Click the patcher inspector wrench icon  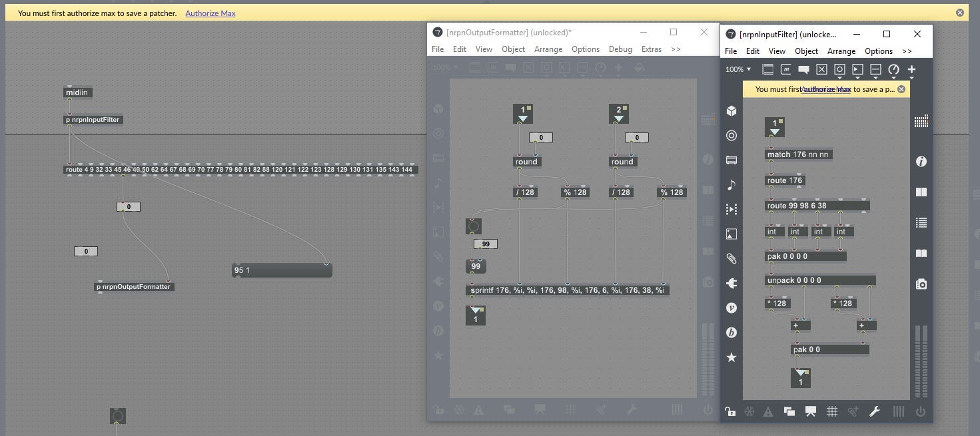[x=875, y=412]
